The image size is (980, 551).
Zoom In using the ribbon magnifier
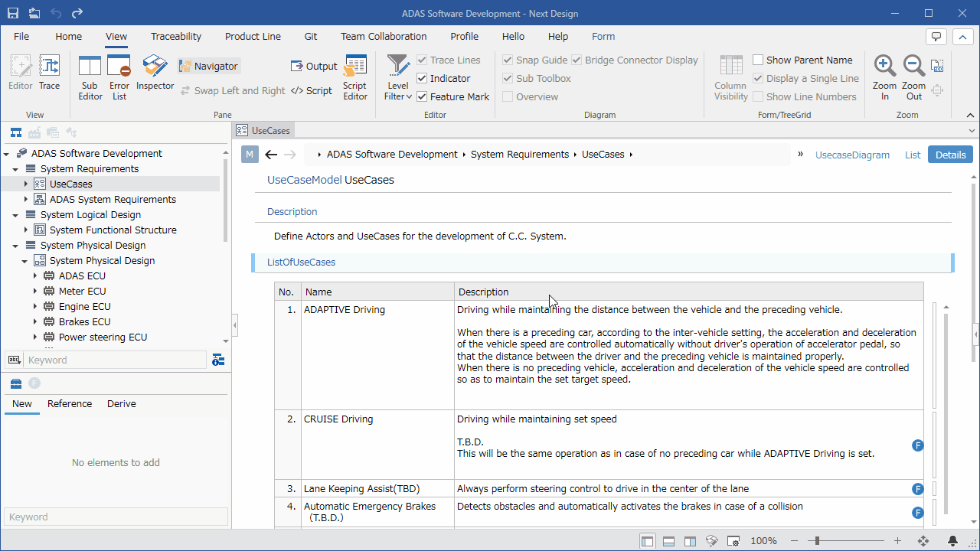click(885, 78)
